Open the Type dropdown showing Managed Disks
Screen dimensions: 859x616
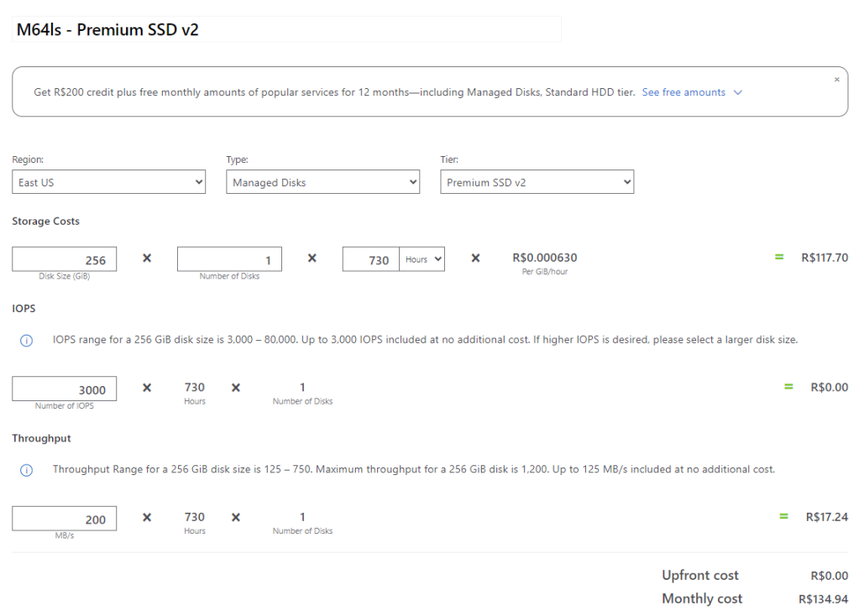tap(322, 182)
